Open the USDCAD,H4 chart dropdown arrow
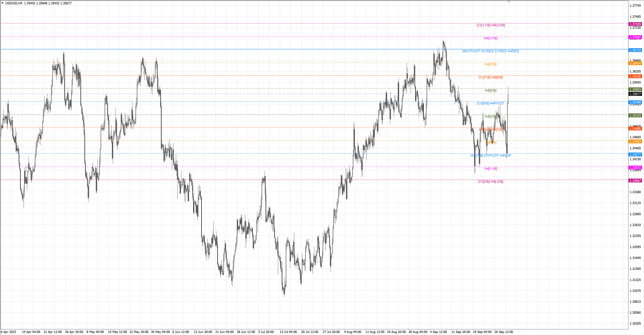This screenshot has width=644, height=335. 3,3
